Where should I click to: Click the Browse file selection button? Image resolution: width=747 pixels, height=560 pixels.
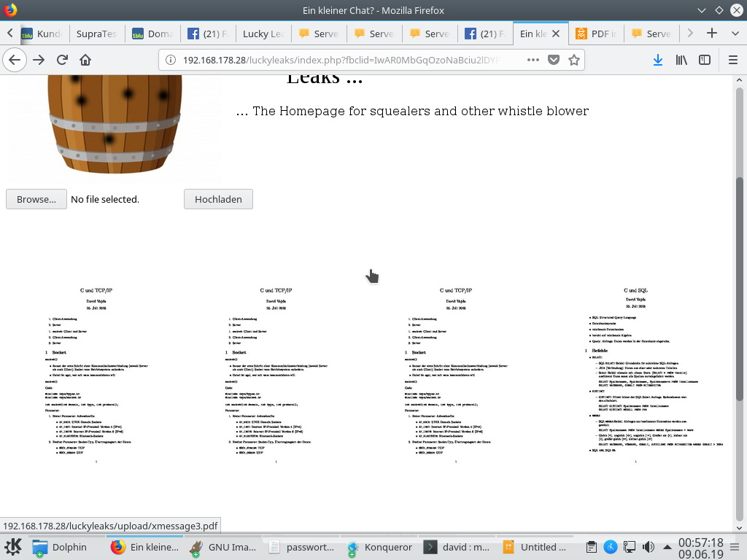point(36,198)
